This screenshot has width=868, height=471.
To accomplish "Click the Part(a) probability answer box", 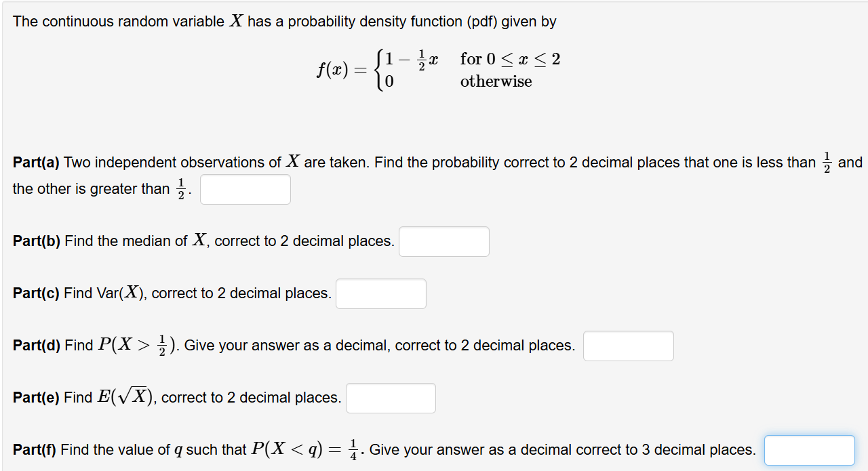I will 245,189.
